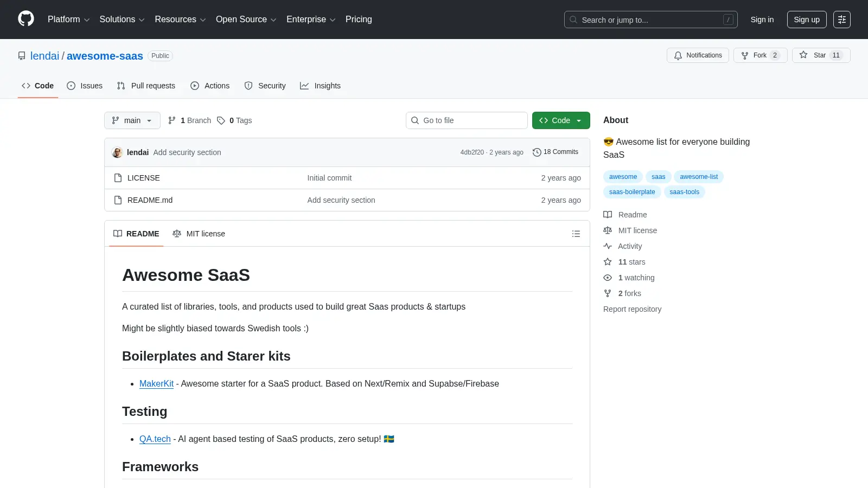
Task: Open the Pull requests tab
Action: (x=146, y=86)
